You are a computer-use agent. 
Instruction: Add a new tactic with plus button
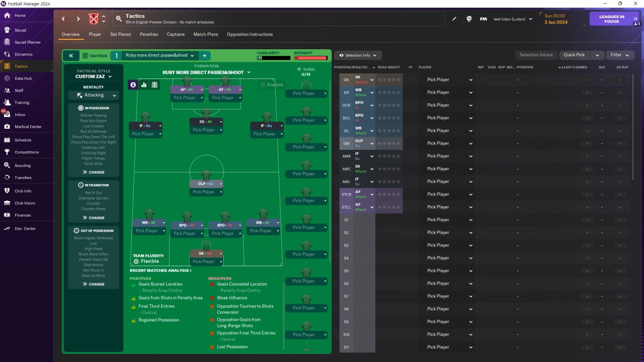(x=205, y=56)
